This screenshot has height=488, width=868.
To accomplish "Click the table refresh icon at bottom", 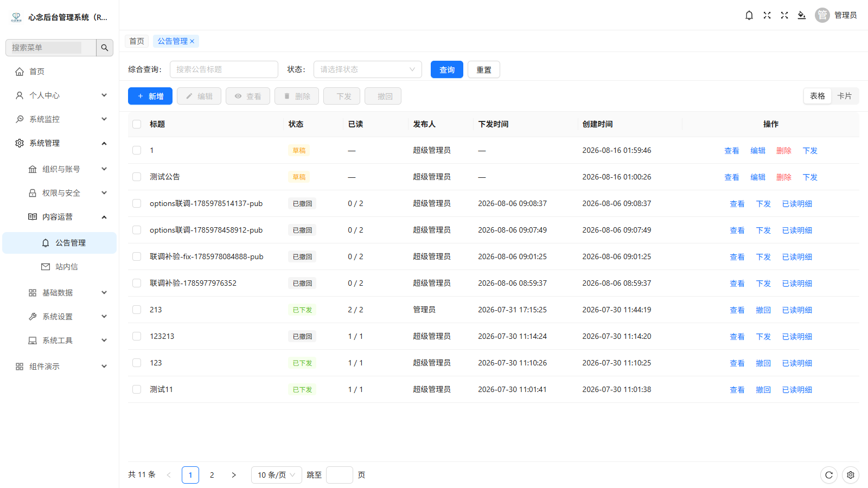I will (x=829, y=475).
